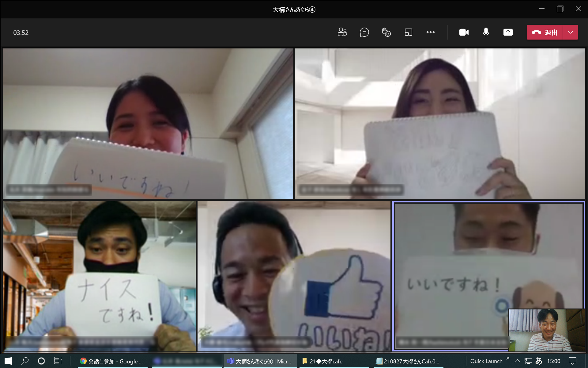Open the Windows Task View icon
588x368 pixels.
[x=58, y=361]
